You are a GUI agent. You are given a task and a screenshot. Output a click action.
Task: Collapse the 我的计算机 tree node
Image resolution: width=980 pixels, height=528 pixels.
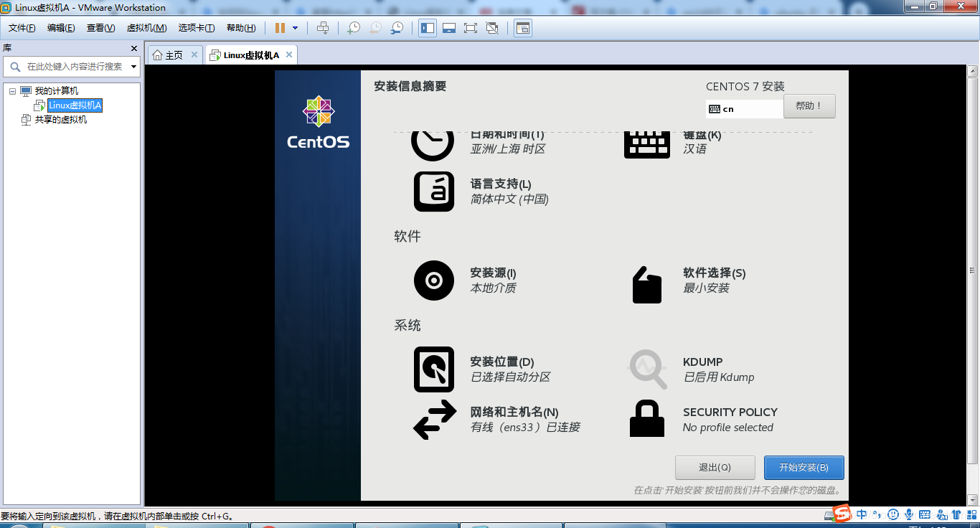[x=12, y=91]
